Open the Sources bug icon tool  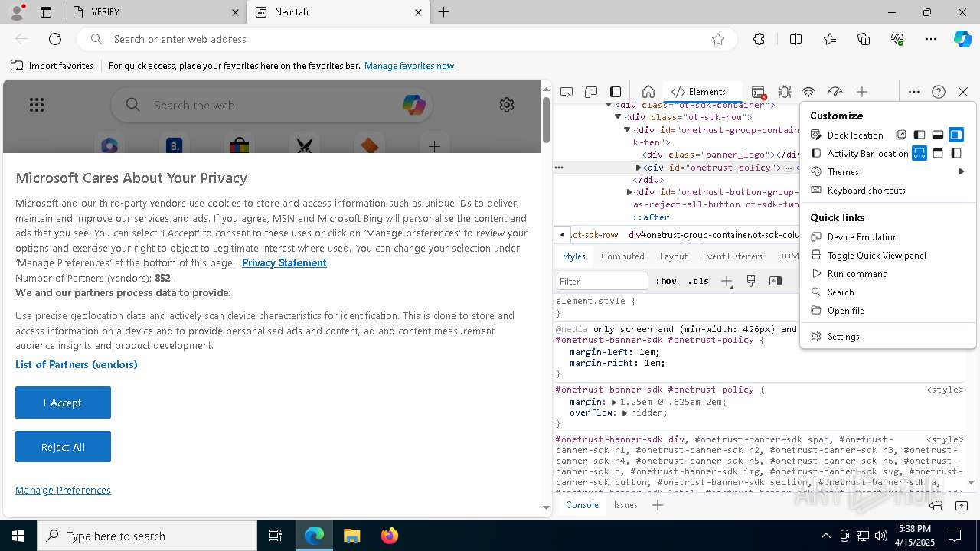[784, 92]
